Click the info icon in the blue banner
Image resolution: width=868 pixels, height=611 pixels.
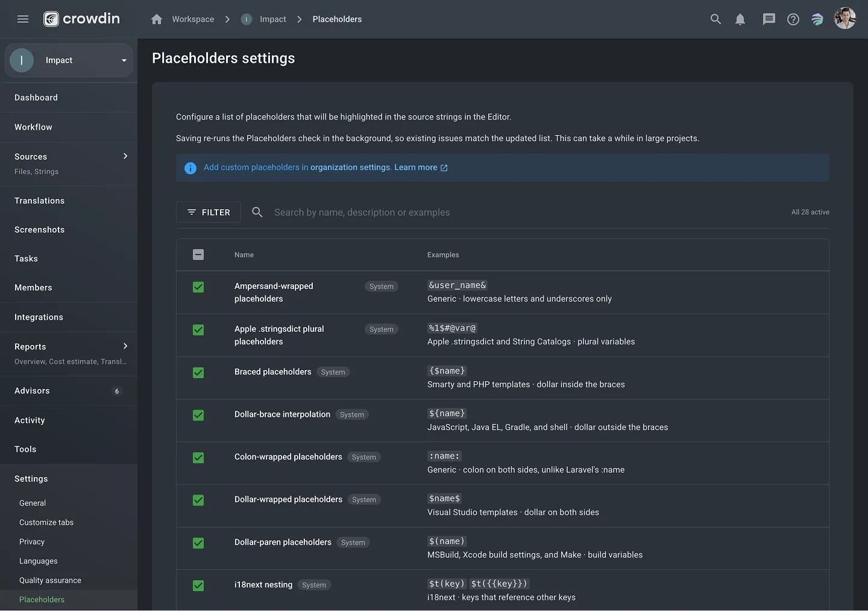coord(190,168)
